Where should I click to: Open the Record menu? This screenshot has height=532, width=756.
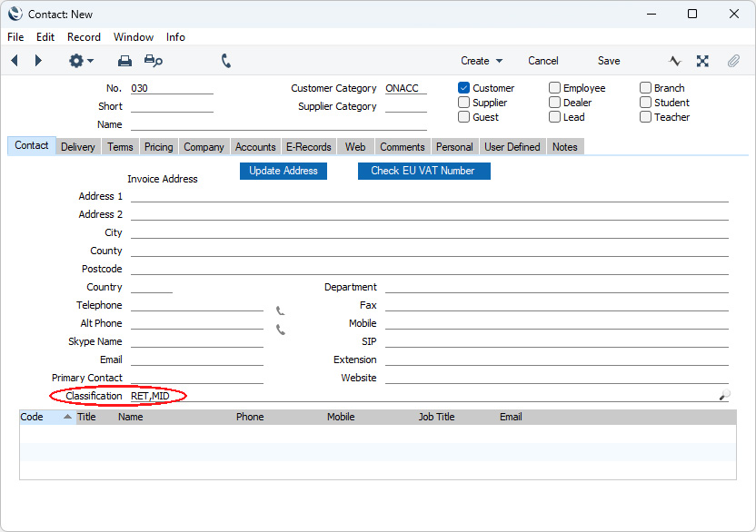pos(84,37)
